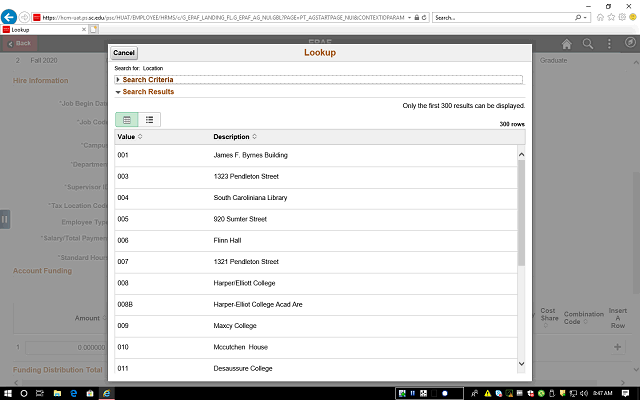Open Microsoft Store from the taskbar
Screen dimensions: 640x400
pos(90,393)
